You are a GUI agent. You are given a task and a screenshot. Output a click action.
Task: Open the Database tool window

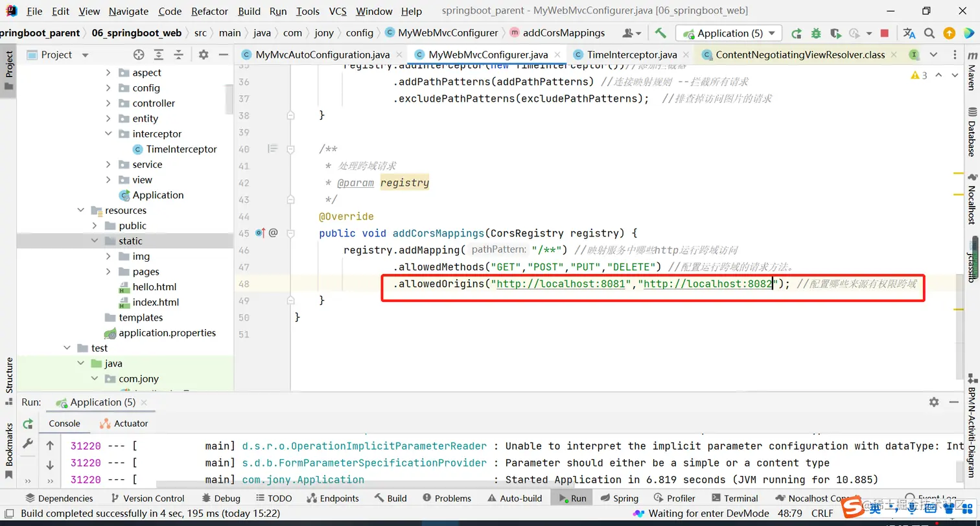972,133
